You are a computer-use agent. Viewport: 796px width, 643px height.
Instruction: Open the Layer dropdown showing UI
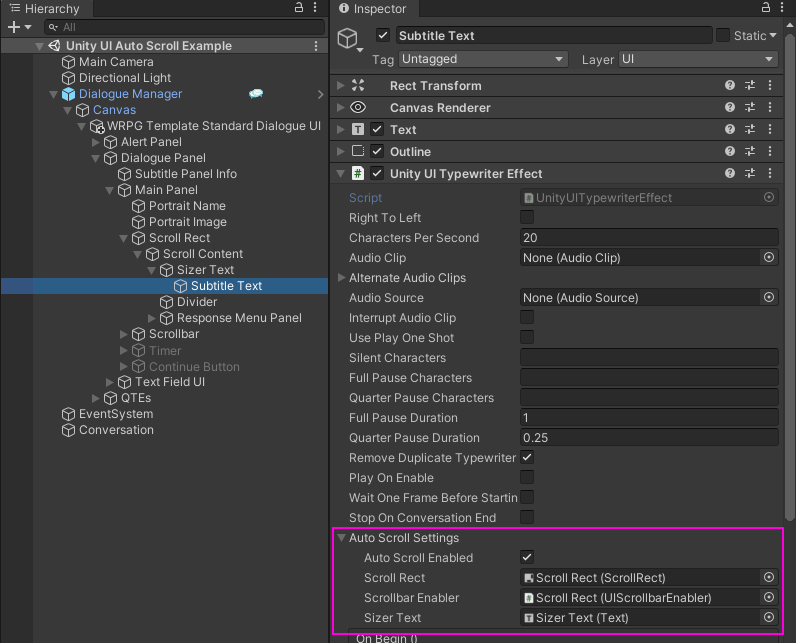[x=698, y=59]
